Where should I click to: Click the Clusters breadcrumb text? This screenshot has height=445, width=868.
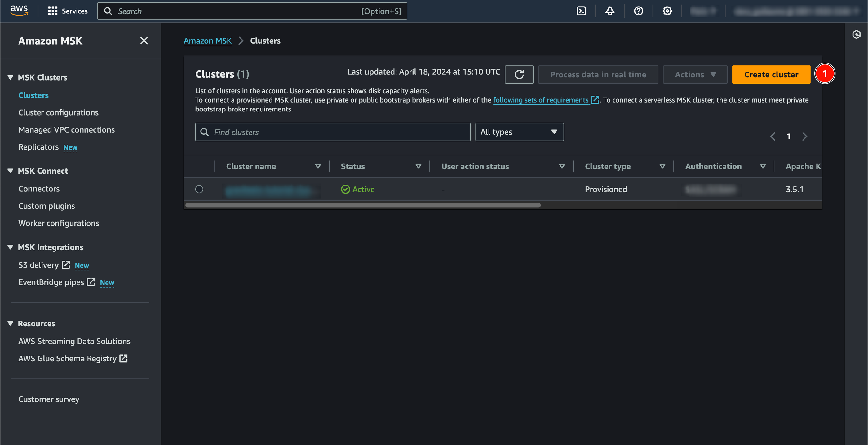(x=265, y=41)
